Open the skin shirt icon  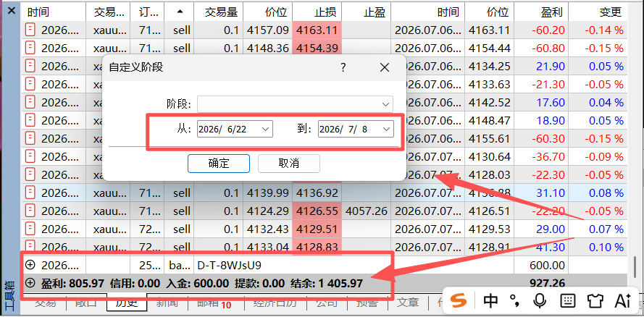coord(595,301)
